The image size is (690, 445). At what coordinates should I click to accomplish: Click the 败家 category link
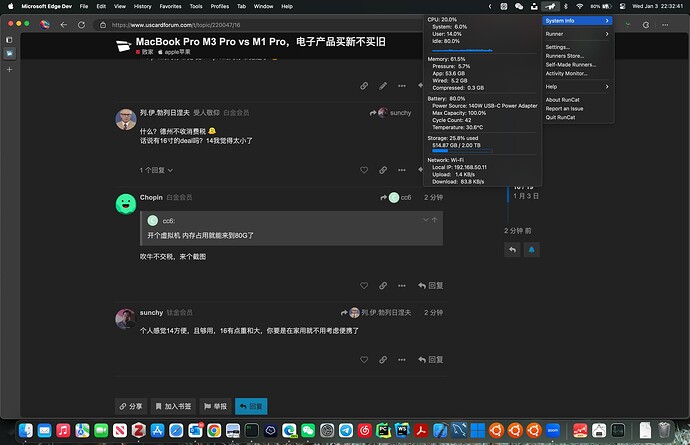145,52
